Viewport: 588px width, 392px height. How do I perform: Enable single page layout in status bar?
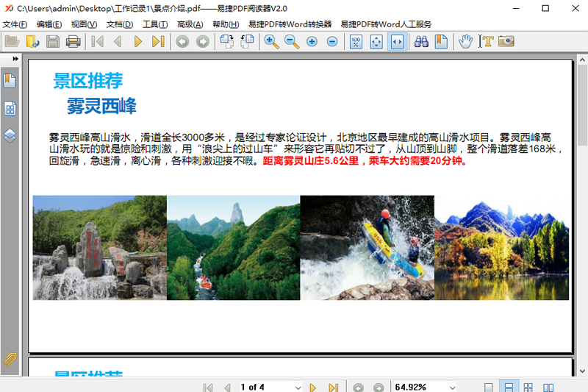click(489, 387)
